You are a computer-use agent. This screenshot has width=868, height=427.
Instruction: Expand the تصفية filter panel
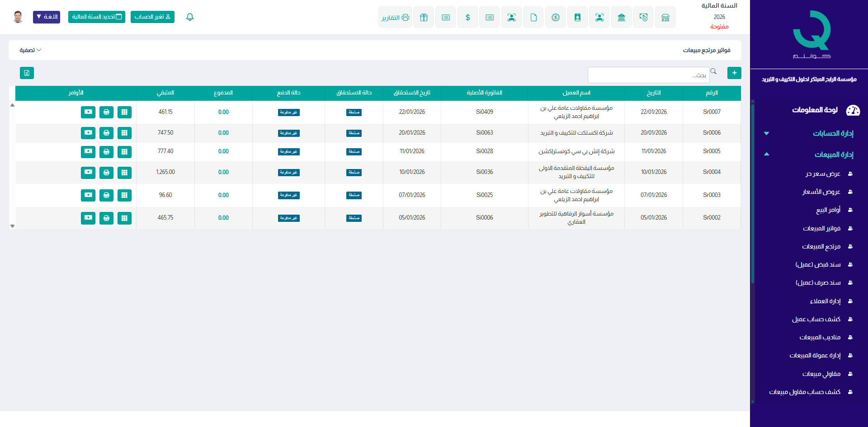(30, 50)
